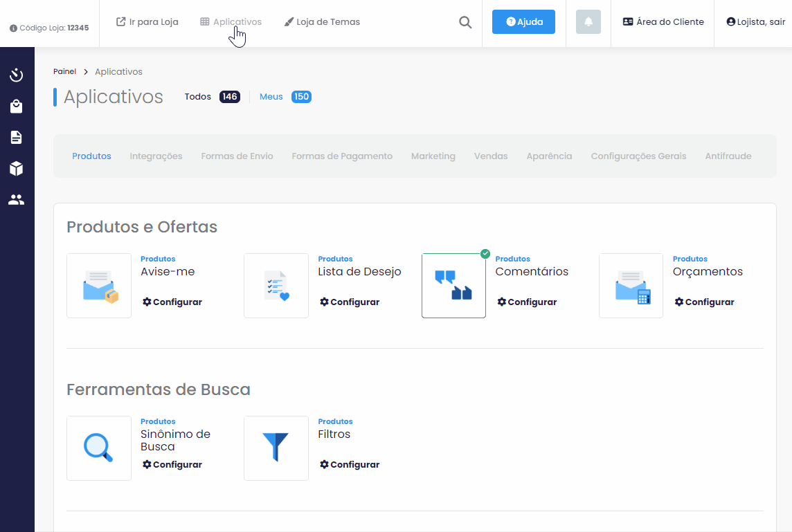Image resolution: width=792 pixels, height=532 pixels.
Task: Click the customers people icon in sidebar
Action: click(x=17, y=200)
